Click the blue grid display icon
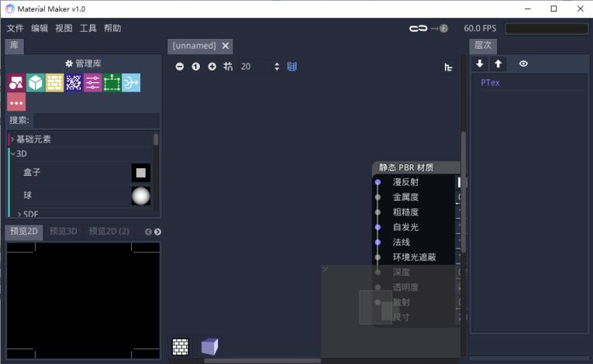Screen dimensions: 593x364 pos(292,67)
